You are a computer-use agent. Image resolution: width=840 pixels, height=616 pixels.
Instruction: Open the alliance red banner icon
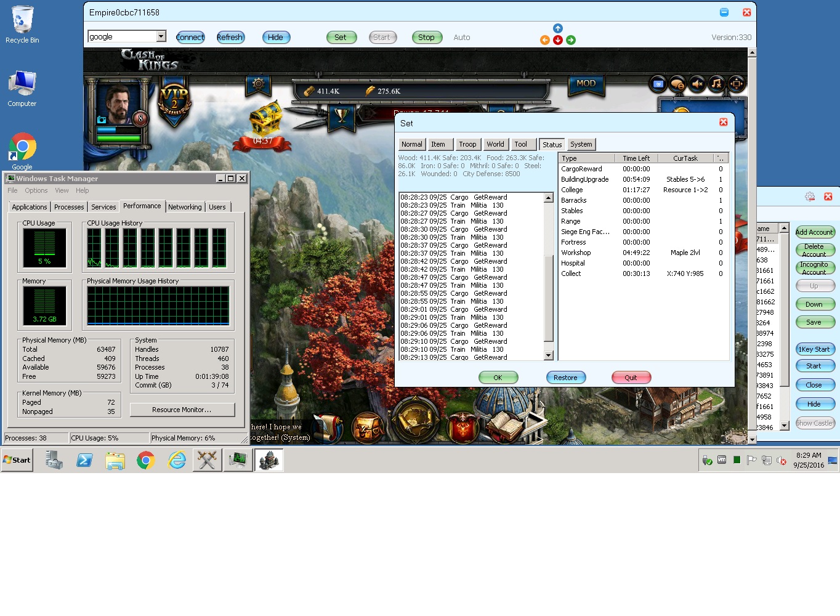coord(462,428)
